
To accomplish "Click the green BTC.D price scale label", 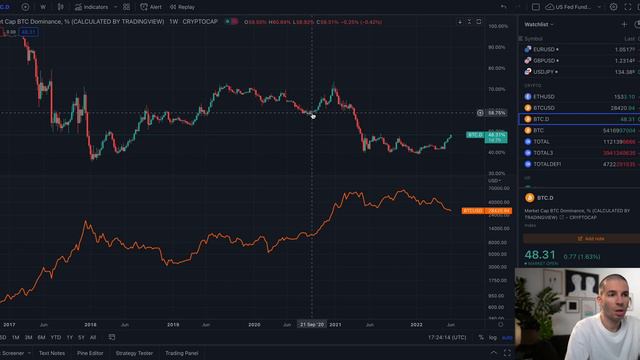I will (x=487, y=137).
